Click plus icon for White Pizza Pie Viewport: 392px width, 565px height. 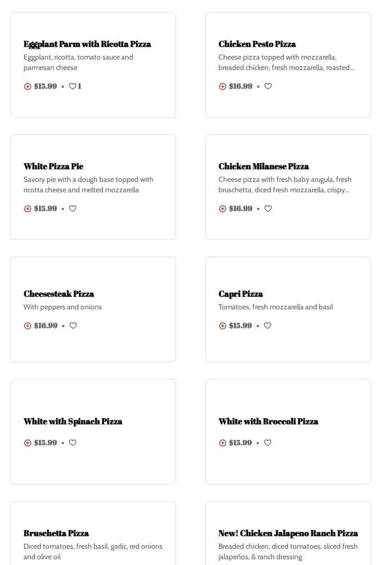(28, 209)
